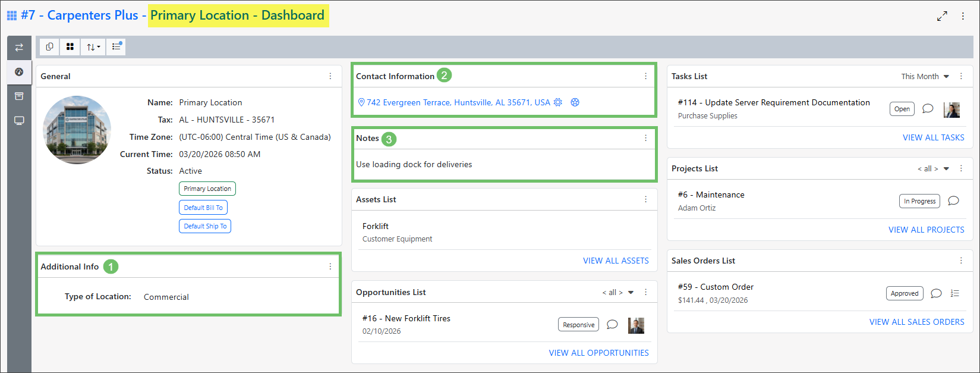Image resolution: width=980 pixels, height=373 pixels.
Task: Open comments for New Forklift Tires opportunity
Action: [x=612, y=325]
